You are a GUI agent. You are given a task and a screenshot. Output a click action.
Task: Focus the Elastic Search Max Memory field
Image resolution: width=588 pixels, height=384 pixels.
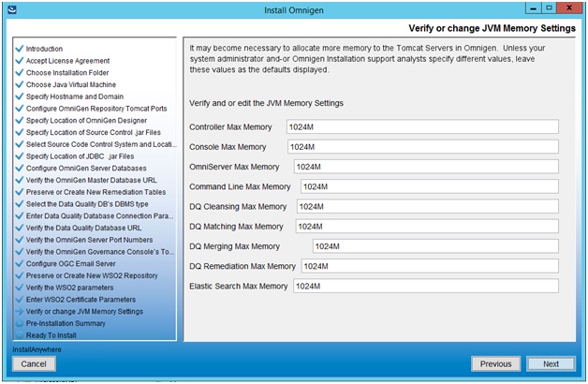pos(426,286)
